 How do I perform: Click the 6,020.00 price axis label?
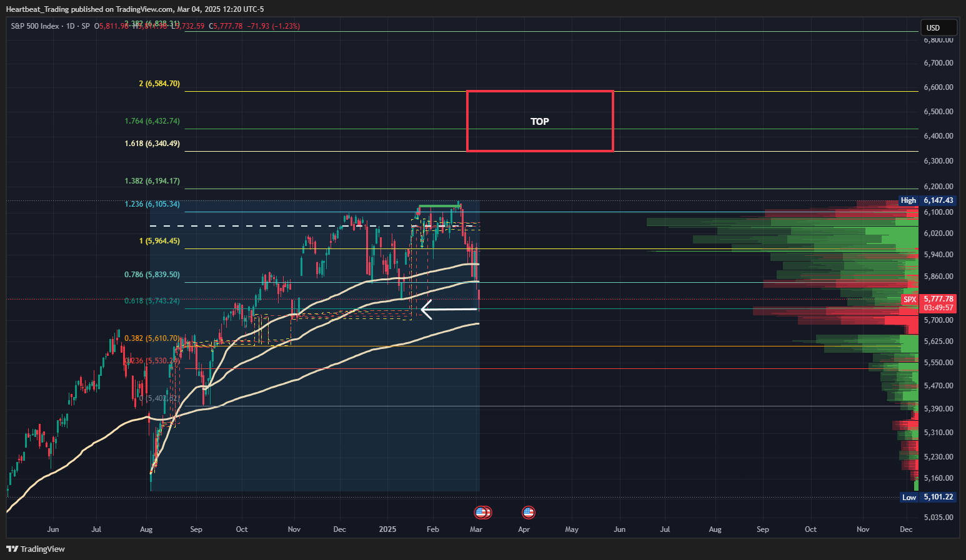(x=939, y=233)
